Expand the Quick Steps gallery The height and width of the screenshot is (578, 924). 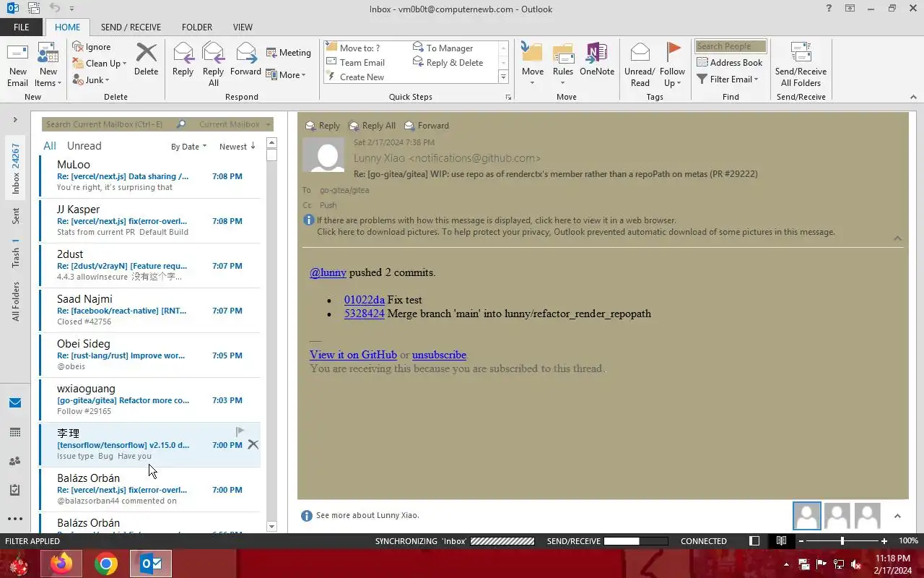[x=503, y=77]
